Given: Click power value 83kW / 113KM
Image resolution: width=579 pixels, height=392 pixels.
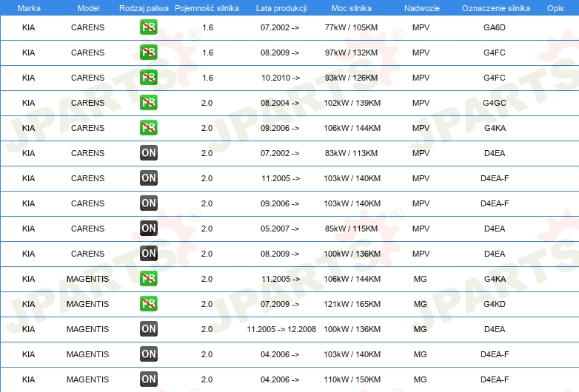Looking at the screenshot, I should click(351, 153).
